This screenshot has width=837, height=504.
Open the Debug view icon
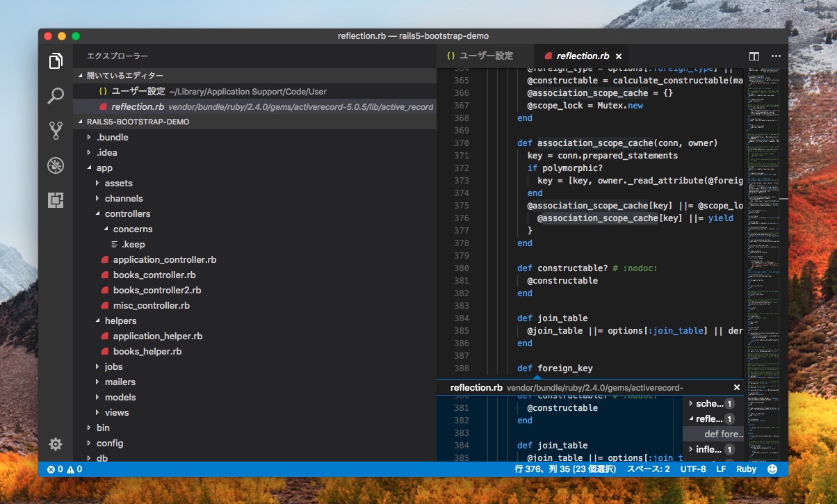click(56, 165)
